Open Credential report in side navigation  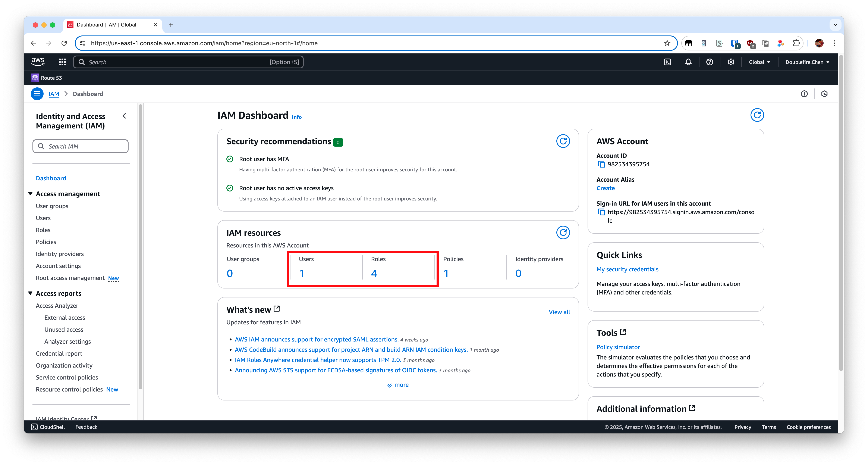[x=59, y=353]
